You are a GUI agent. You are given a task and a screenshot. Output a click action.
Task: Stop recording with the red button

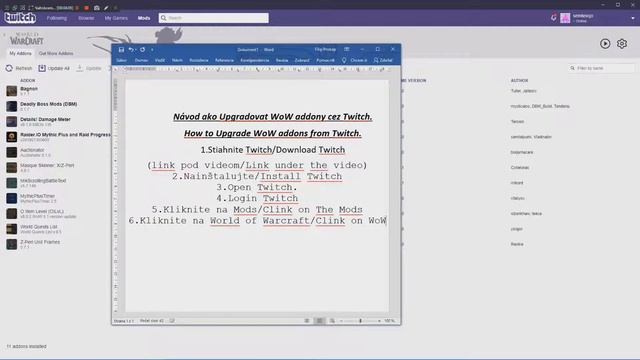(x=87, y=7)
